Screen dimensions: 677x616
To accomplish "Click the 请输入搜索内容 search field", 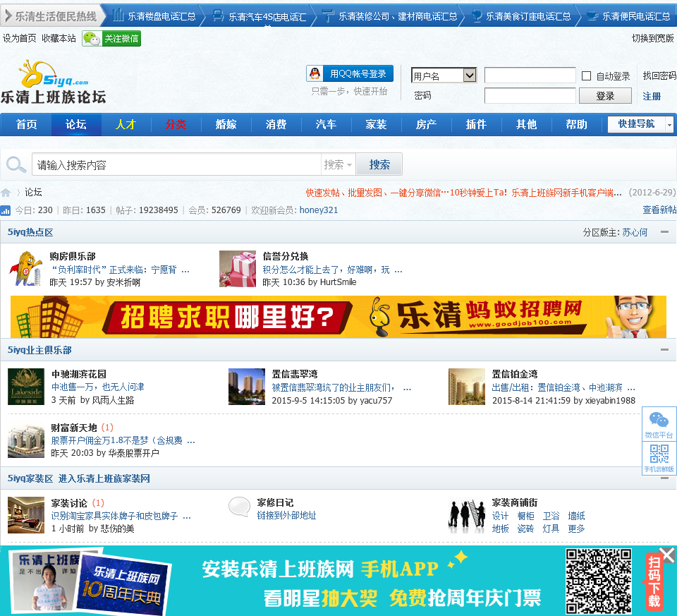I will point(176,164).
